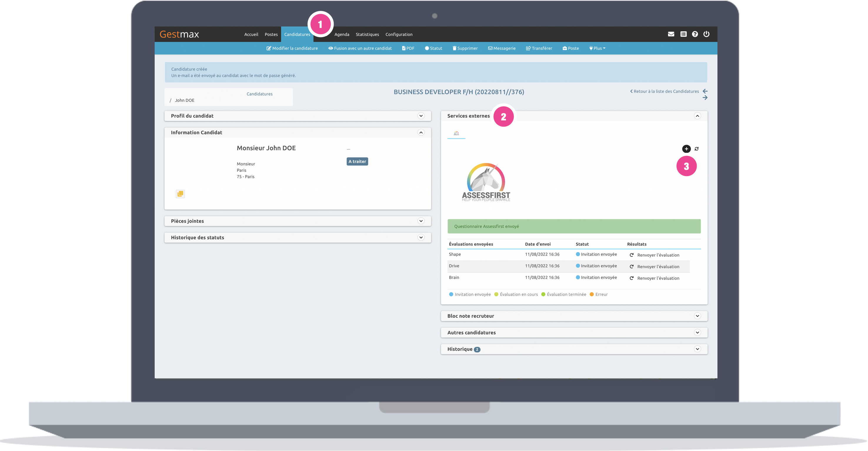This screenshot has width=868, height=451.
Task: Open the Plus dropdown menu
Action: coord(597,48)
